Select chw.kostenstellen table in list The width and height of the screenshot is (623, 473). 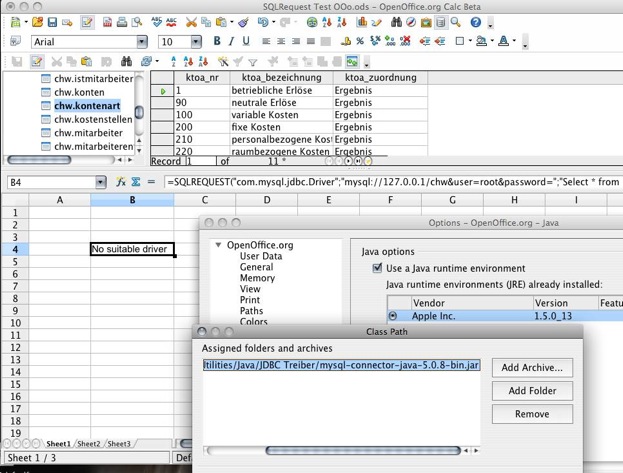pos(92,119)
